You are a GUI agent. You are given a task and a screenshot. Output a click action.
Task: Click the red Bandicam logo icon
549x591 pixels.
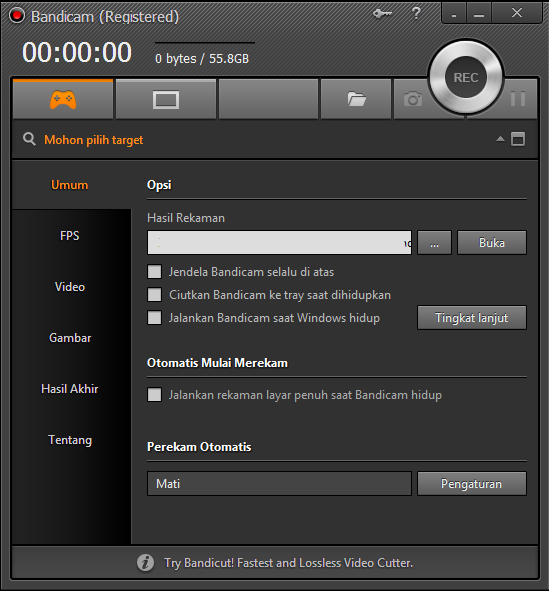coord(17,16)
